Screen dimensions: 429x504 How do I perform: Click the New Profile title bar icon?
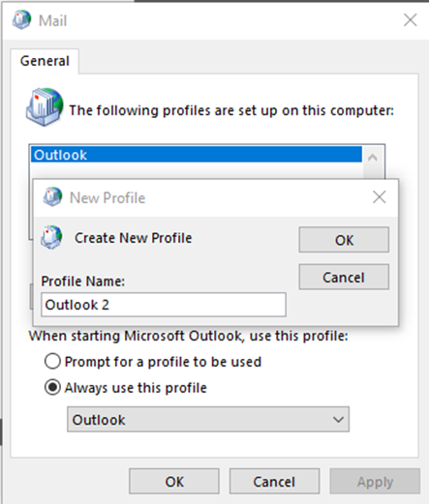[52, 196]
